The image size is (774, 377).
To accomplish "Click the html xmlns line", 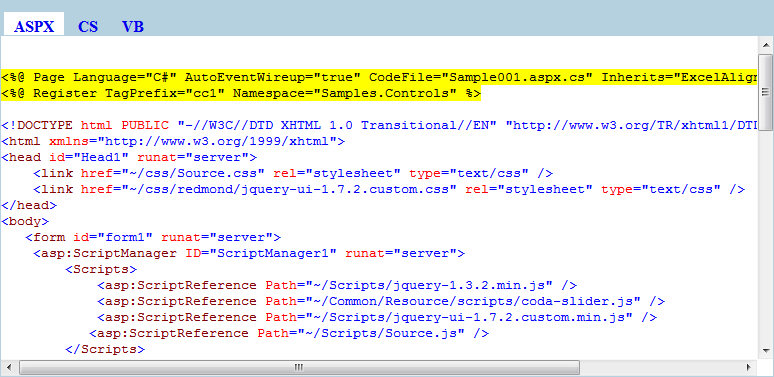I will (173, 141).
